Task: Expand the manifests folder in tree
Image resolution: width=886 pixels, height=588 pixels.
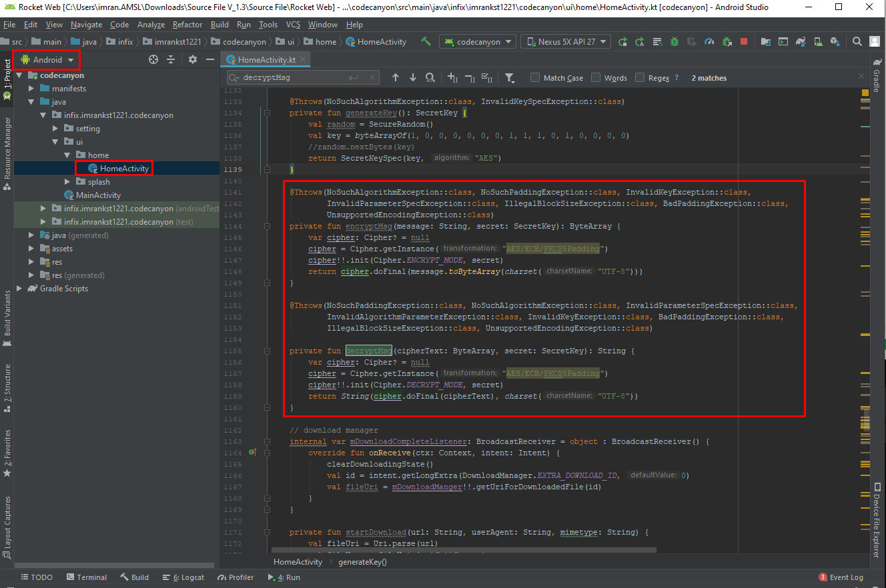Action: [x=31, y=89]
